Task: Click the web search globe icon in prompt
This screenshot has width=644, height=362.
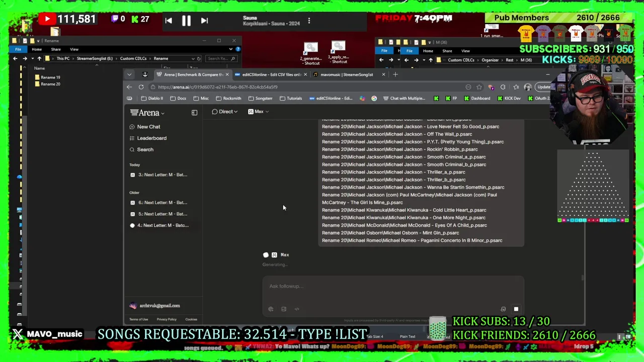Action: coord(271,309)
